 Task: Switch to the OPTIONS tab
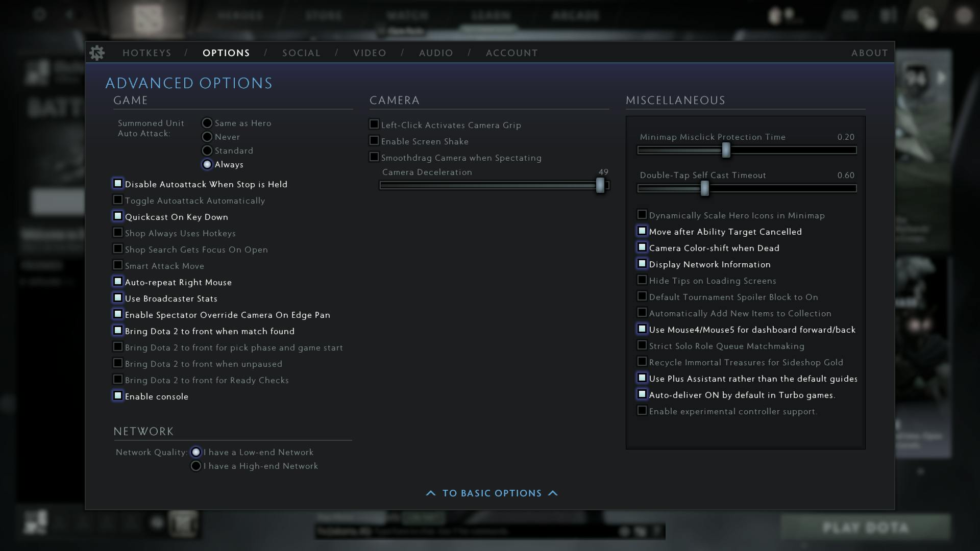coord(226,53)
